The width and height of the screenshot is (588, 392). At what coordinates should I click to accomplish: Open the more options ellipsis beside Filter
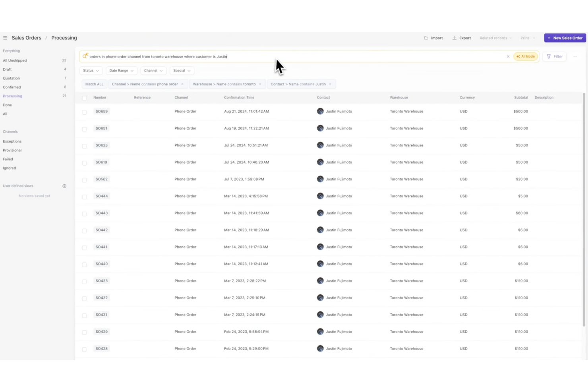tap(575, 56)
